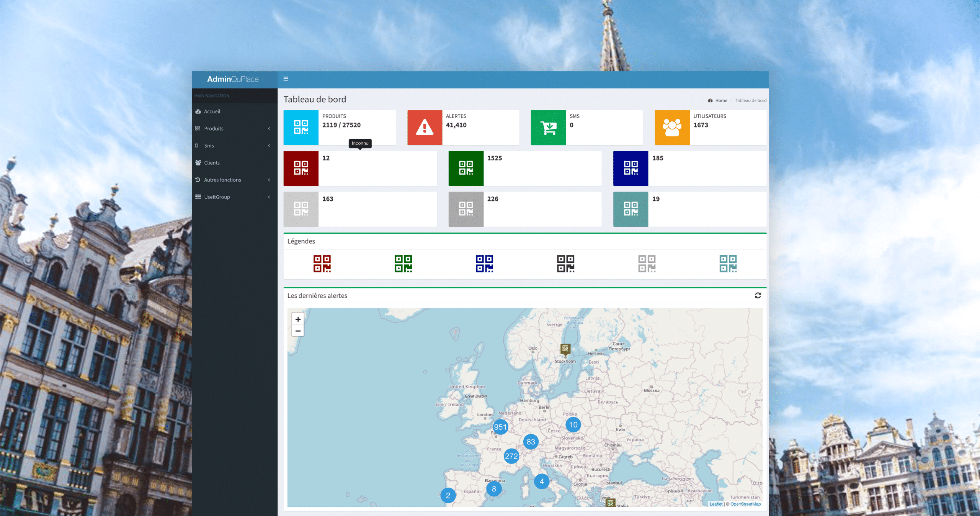This screenshot has width=980, height=516.
Task: Click the teal QR tile showing 19
Action: (631, 209)
